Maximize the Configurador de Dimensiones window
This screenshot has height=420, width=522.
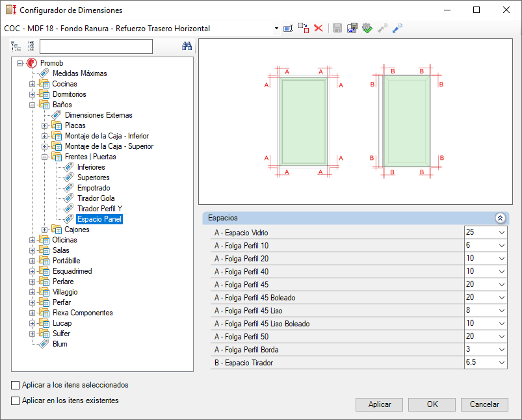[x=476, y=10]
